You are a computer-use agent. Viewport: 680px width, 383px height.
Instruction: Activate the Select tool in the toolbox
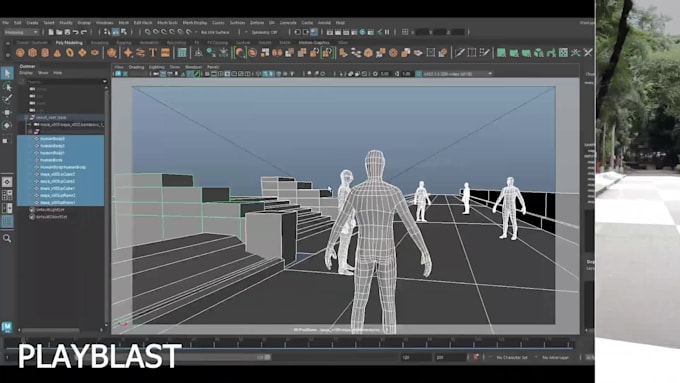pos(7,73)
